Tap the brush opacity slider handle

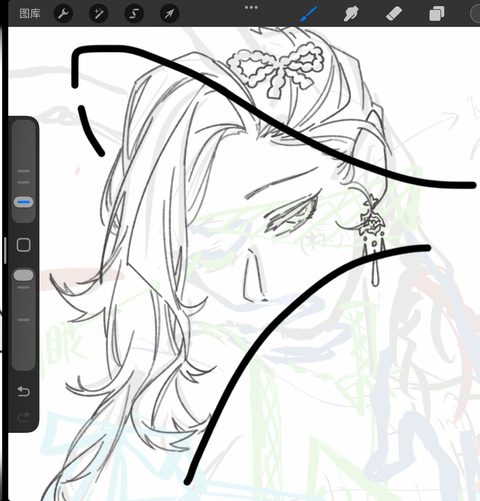pos(23,275)
